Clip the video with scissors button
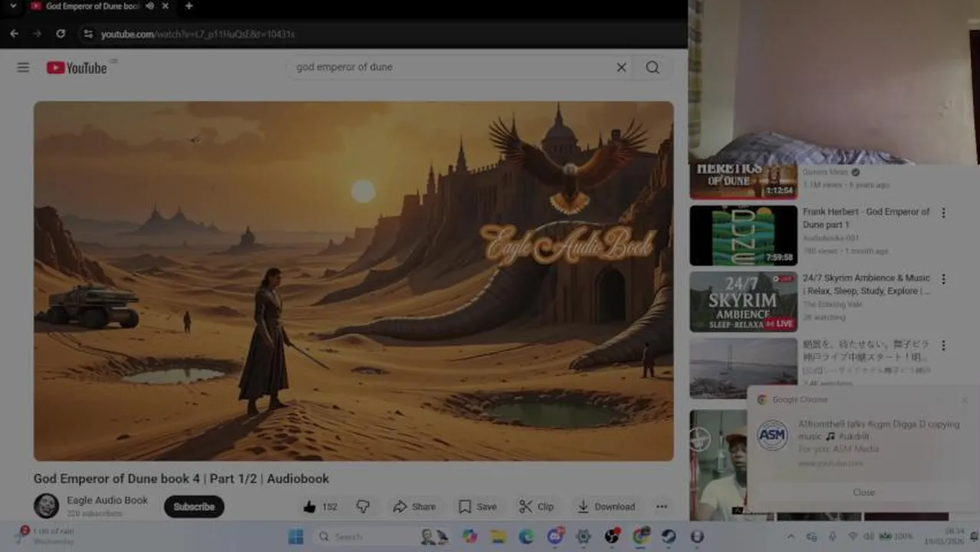The height and width of the screenshot is (552, 980). [537, 507]
